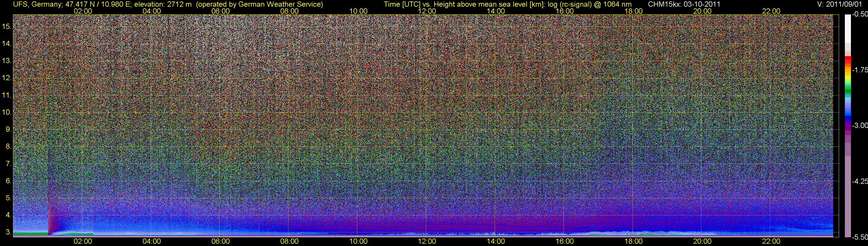
Task: Click the "11." km height axis label
Action: [7, 96]
